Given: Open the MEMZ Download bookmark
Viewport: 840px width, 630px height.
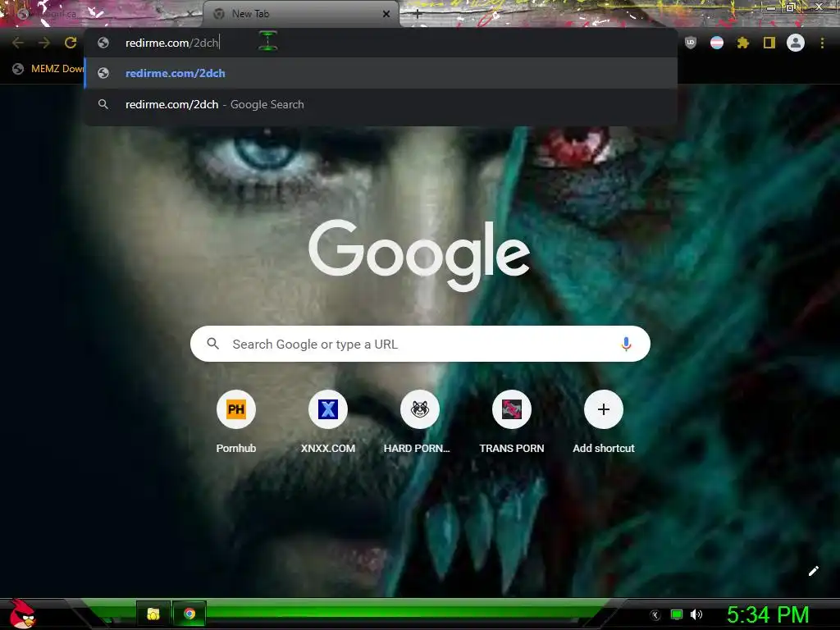Looking at the screenshot, I should (x=48, y=69).
